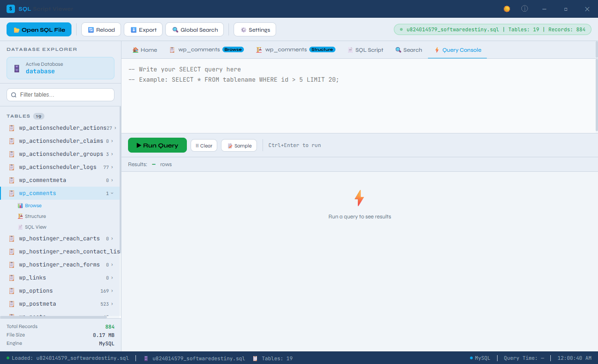Image resolution: width=598 pixels, height=364 pixels.
Task: Click the wp_commentmeta table icon
Action: pyautogui.click(x=12, y=180)
